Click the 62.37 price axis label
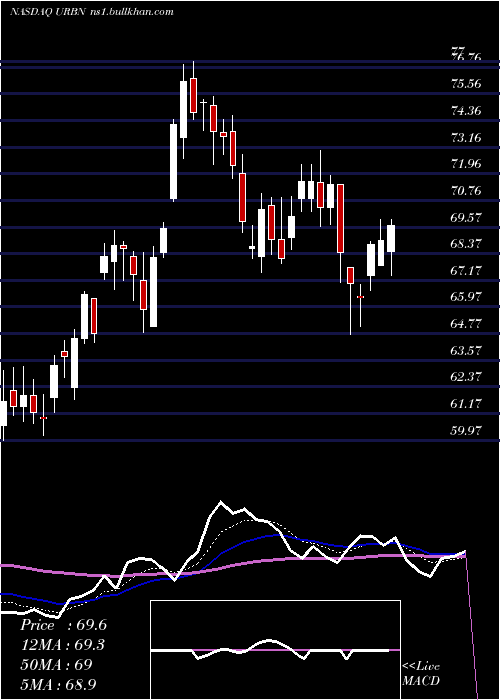Screen dimensions: 500x700 point(466,376)
